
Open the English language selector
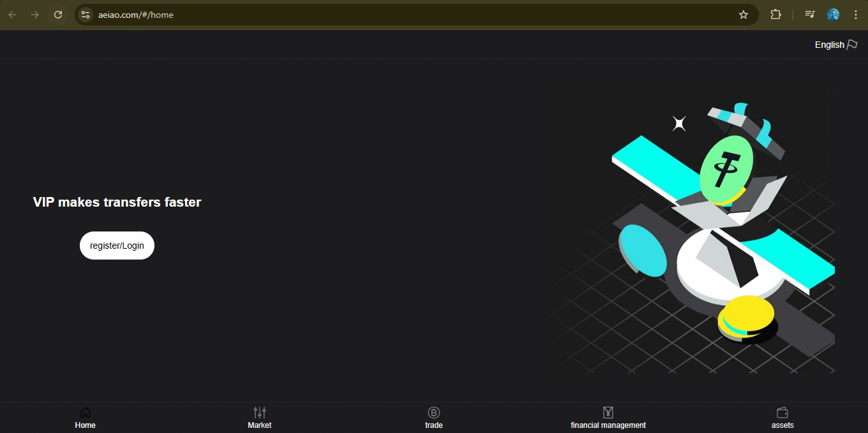(x=829, y=45)
